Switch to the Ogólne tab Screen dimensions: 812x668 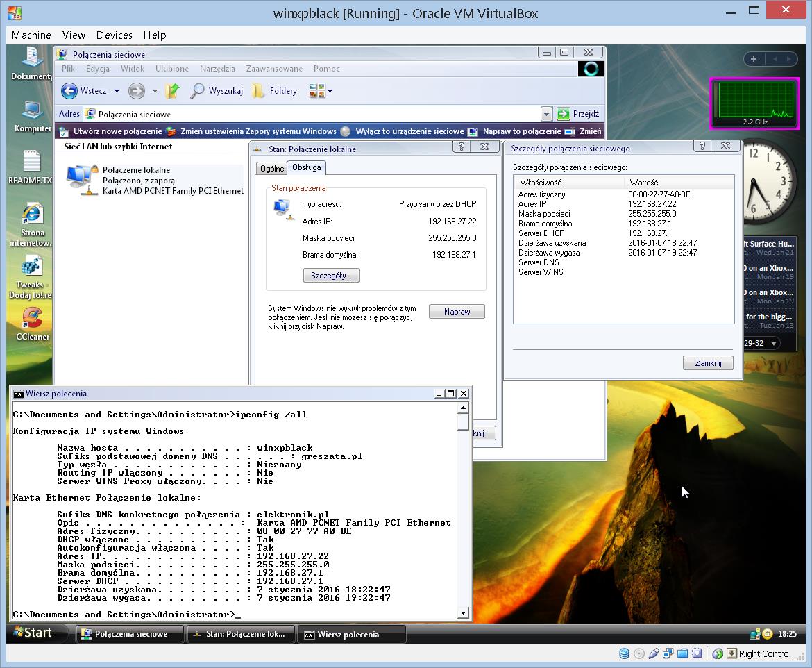272,169
